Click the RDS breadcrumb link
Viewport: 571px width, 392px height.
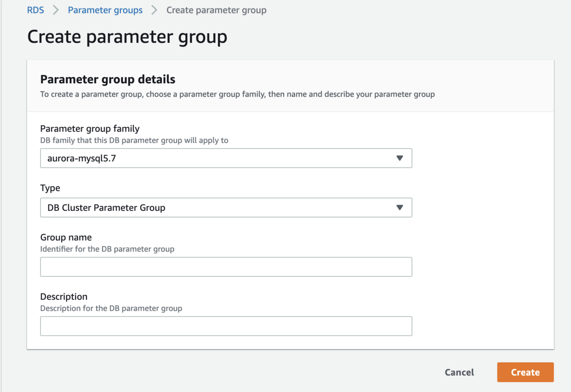point(35,10)
